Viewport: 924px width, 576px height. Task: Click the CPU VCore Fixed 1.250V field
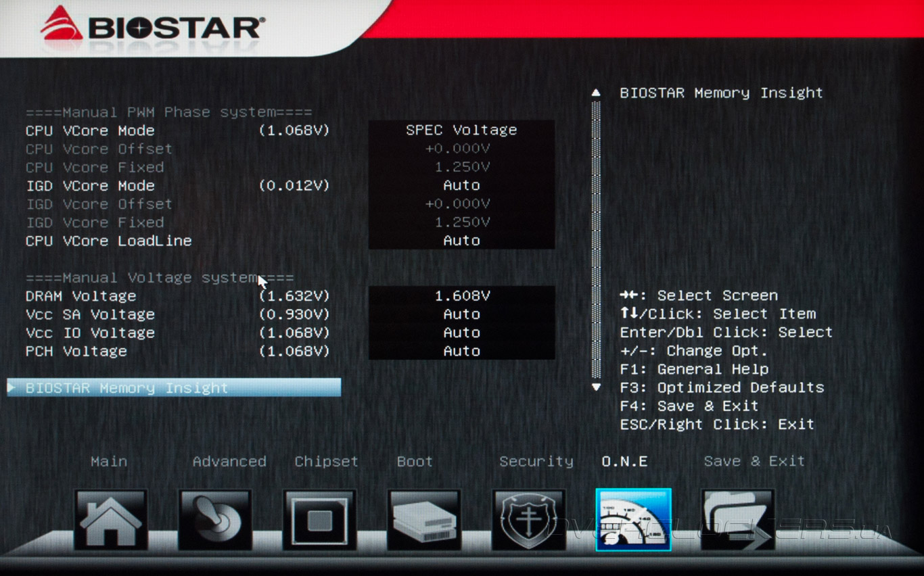tap(461, 167)
